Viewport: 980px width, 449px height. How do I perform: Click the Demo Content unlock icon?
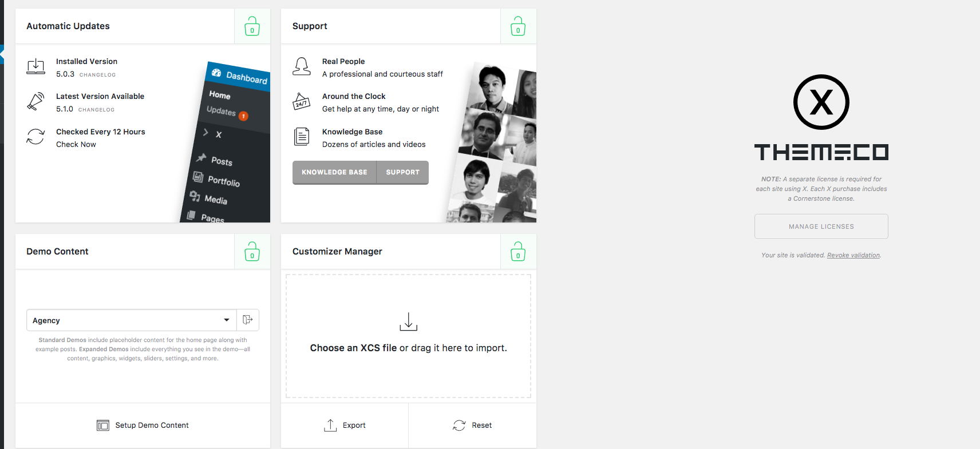tap(252, 252)
